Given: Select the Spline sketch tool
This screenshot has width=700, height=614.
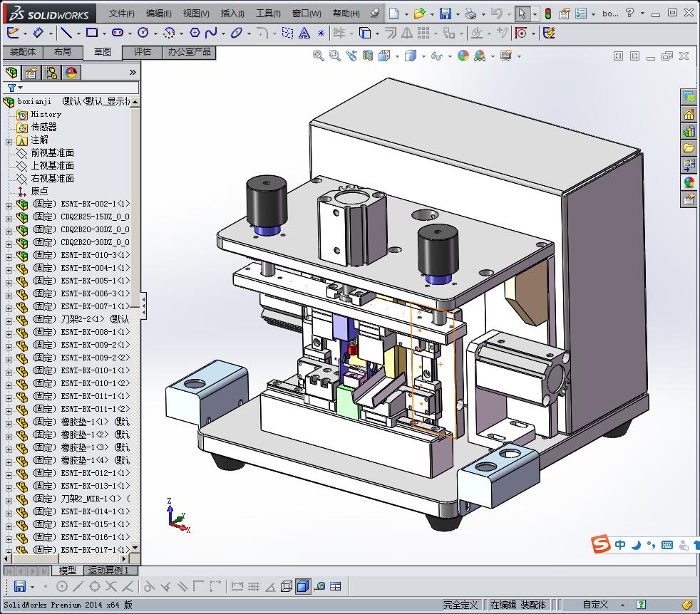Looking at the screenshot, I should [211, 33].
